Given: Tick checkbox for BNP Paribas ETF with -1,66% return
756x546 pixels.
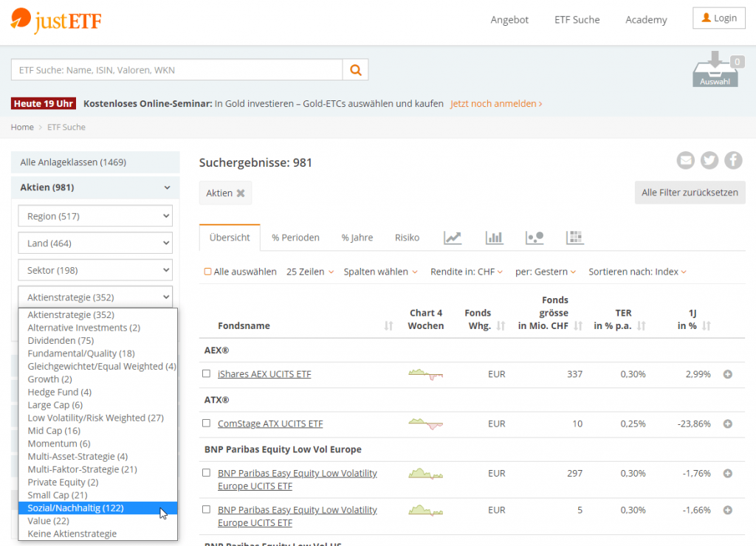Looking at the screenshot, I should 207,510.
